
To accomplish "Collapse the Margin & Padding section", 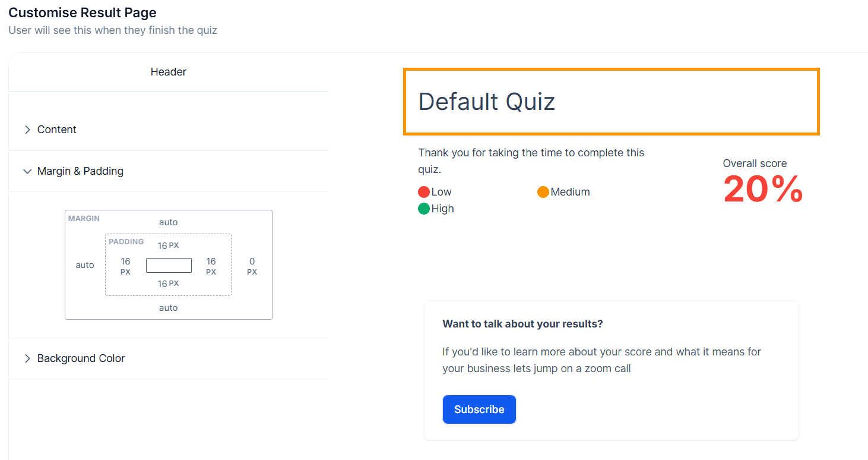I will point(27,171).
